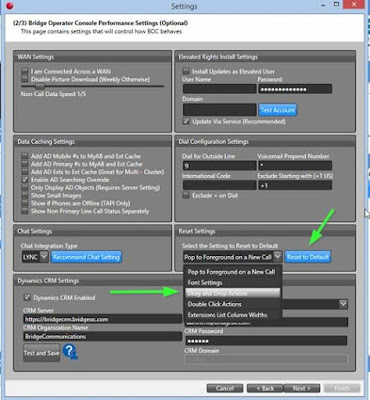This screenshot has width=370, height=400.
Task: Open the dropdown arrow in Dynamics CRM panel
Action: coord(343,304)
